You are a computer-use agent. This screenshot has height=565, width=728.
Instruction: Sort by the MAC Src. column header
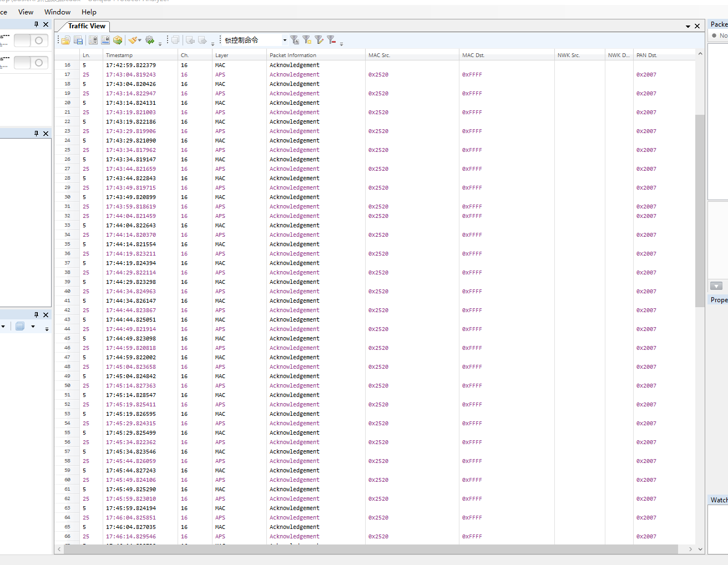point(412,55)
